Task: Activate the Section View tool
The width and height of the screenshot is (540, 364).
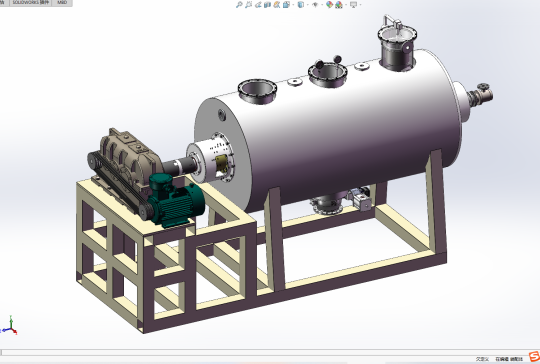Action: (267, 4)
